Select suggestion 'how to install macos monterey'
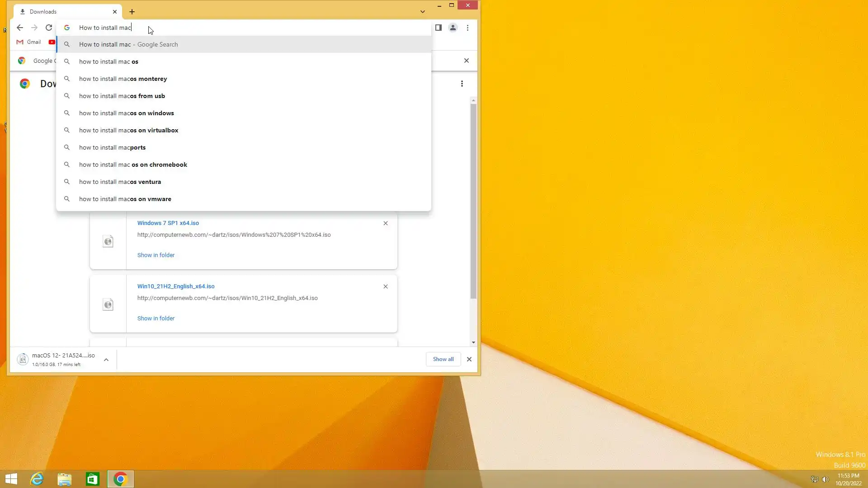The height and width of the screenshot is (488, 868). [x=123, y=79]
